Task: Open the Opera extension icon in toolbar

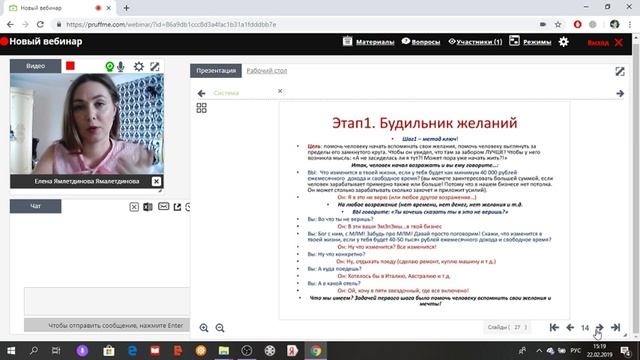Action: tap(577, 24)
